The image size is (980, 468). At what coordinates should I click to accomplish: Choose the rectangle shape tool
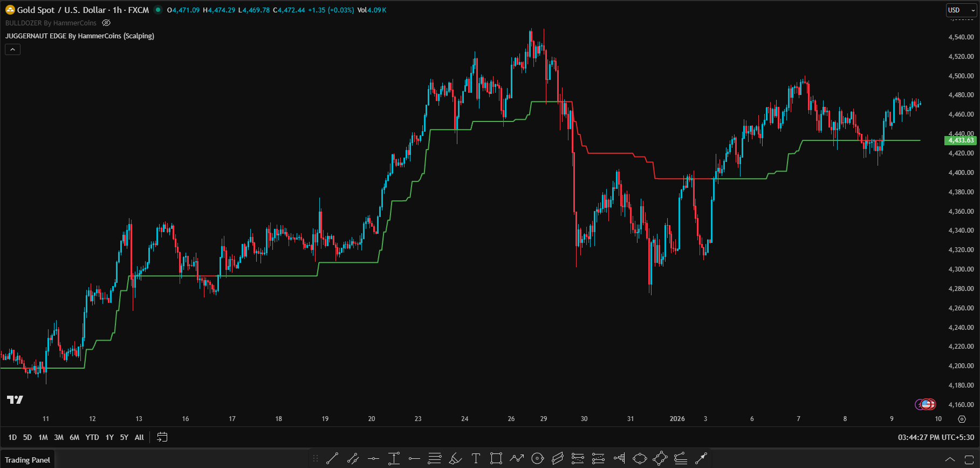pos(496,459)
